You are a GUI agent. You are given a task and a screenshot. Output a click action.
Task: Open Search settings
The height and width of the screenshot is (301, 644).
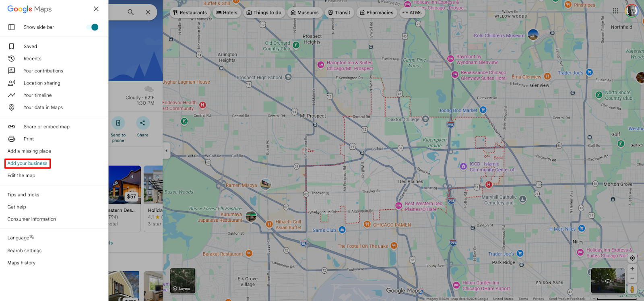pyautogui.click(x=25, y=251)
